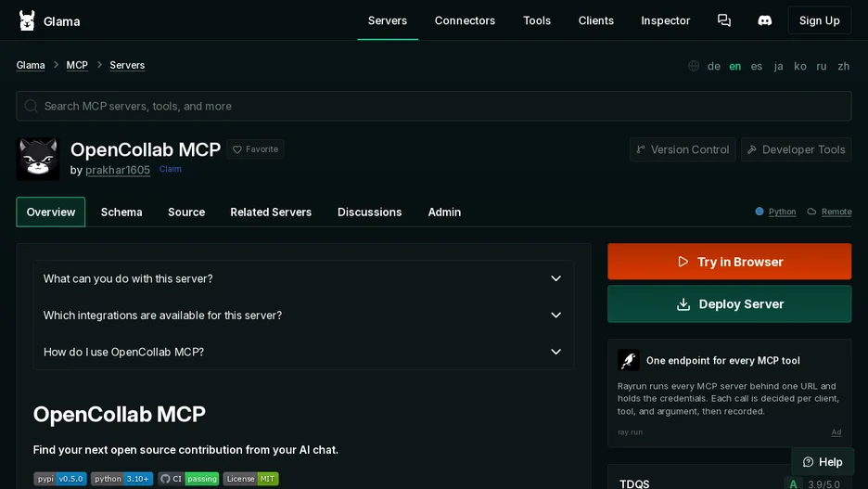Click the Python tag link
Viewport: 868px width, 489px height.
pyautogui.click(x=782, y=212)
